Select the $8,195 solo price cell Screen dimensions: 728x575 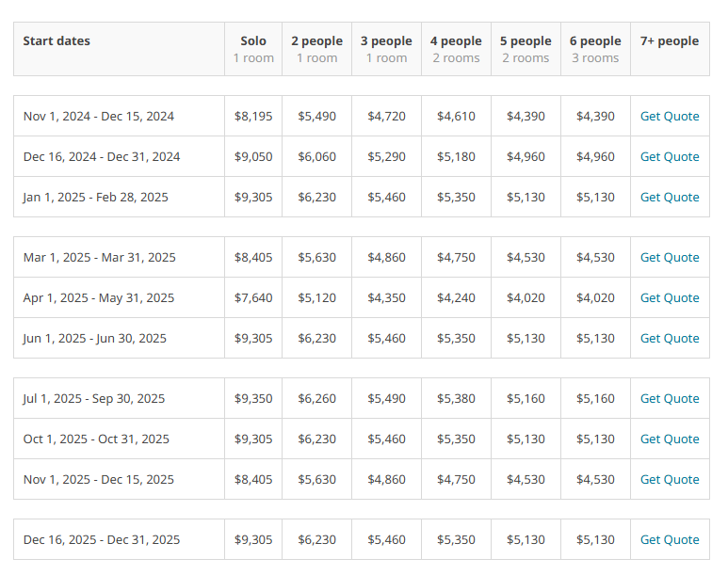pyautogui.click(x=253, y=116)
